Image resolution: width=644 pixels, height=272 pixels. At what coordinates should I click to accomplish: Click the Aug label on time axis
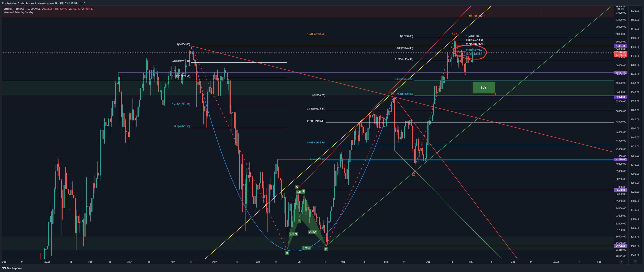click(x=343, y=262)
